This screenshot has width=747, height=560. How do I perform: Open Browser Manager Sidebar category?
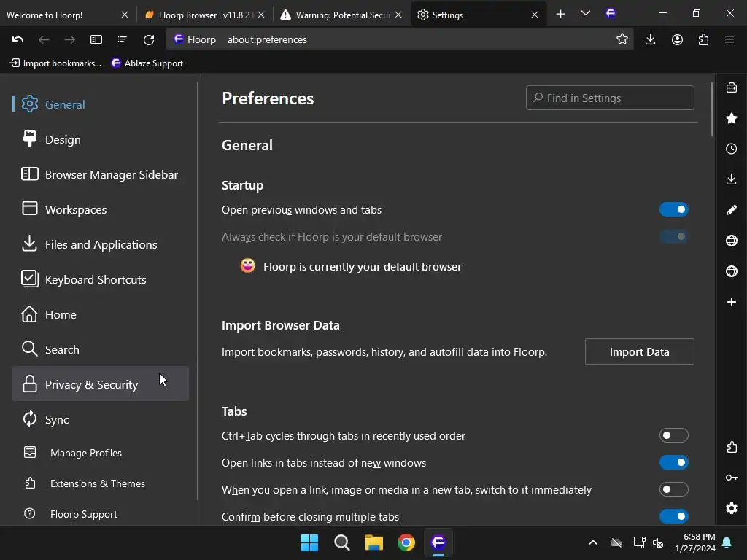(x=100, y=174)
